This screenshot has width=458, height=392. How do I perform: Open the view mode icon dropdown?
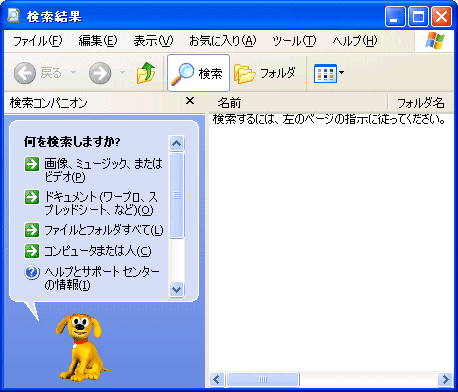point(329,73)
